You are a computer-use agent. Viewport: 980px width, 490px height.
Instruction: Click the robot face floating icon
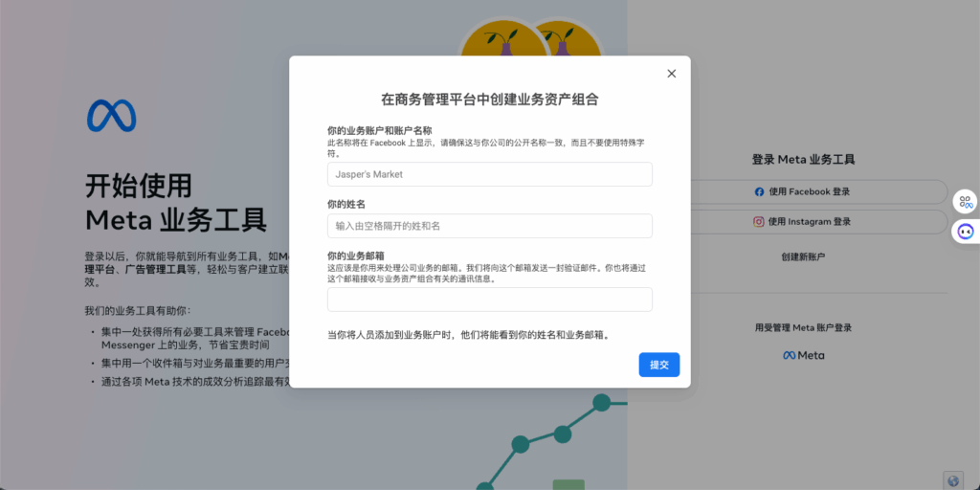click(966, 232)
